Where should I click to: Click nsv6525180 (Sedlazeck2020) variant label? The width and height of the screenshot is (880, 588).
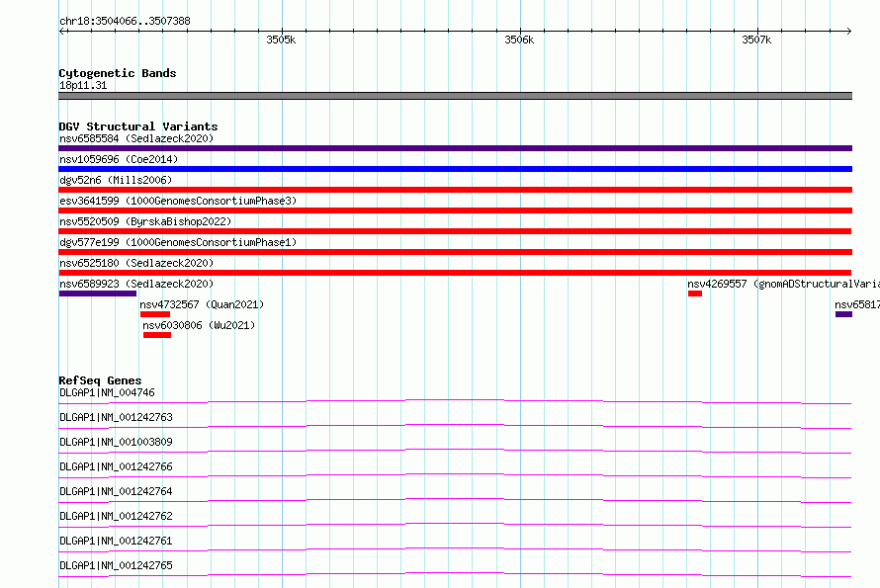(136, 263)
